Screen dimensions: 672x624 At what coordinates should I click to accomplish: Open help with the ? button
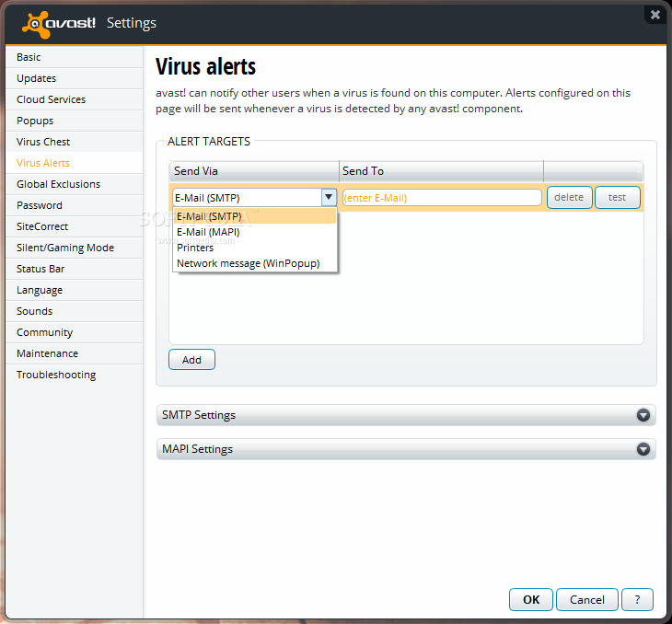637,599
